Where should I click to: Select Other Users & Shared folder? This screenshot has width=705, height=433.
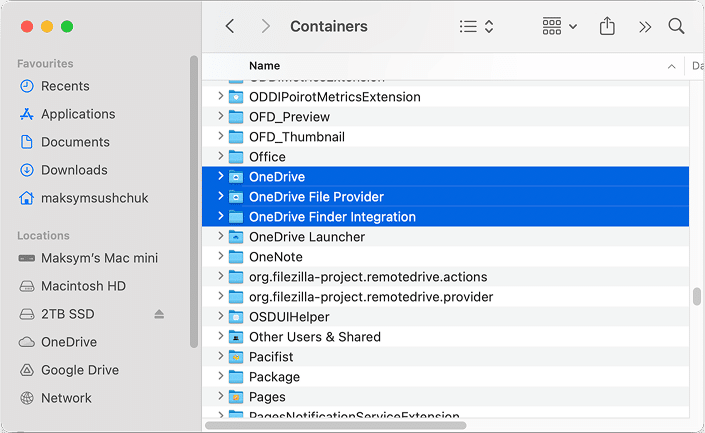(445, 337)
